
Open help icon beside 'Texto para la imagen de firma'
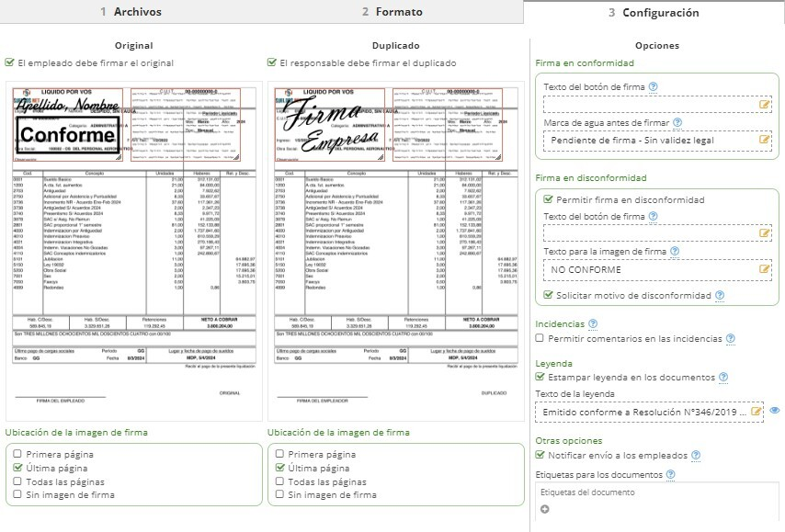[x=675, y=251]
